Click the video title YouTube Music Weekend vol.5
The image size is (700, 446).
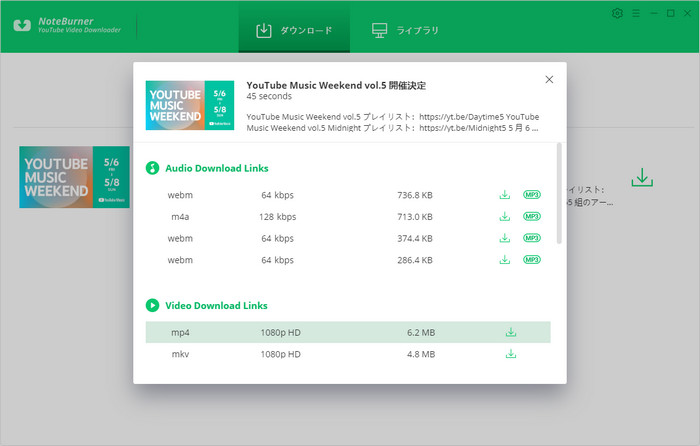pos(336,85)
